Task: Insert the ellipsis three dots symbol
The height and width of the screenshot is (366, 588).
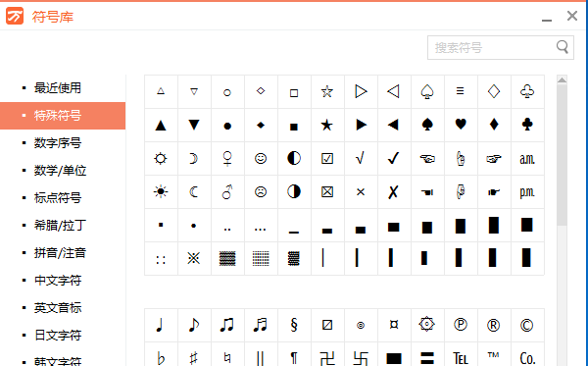Action: coord(261,226)
